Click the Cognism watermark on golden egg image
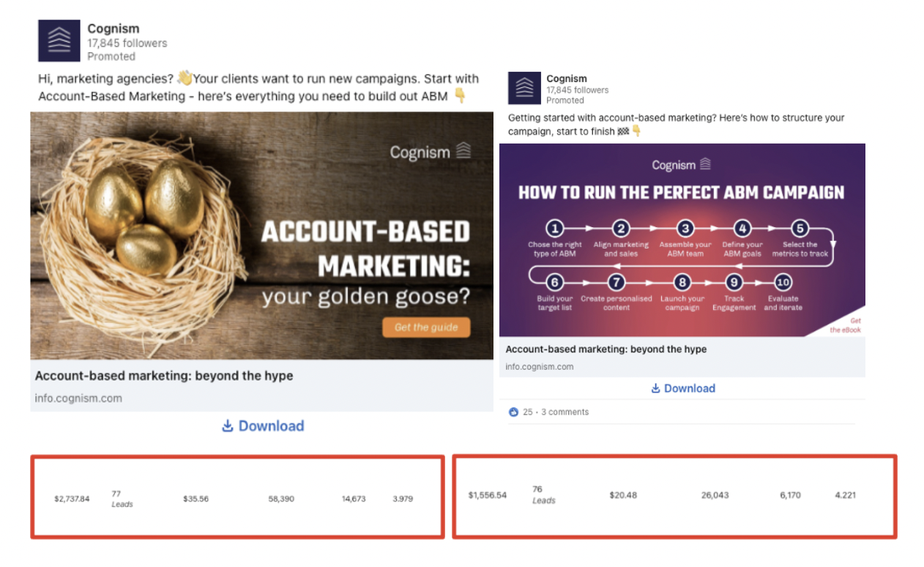This screenshot has width=924, height=567. pos(430,152)
